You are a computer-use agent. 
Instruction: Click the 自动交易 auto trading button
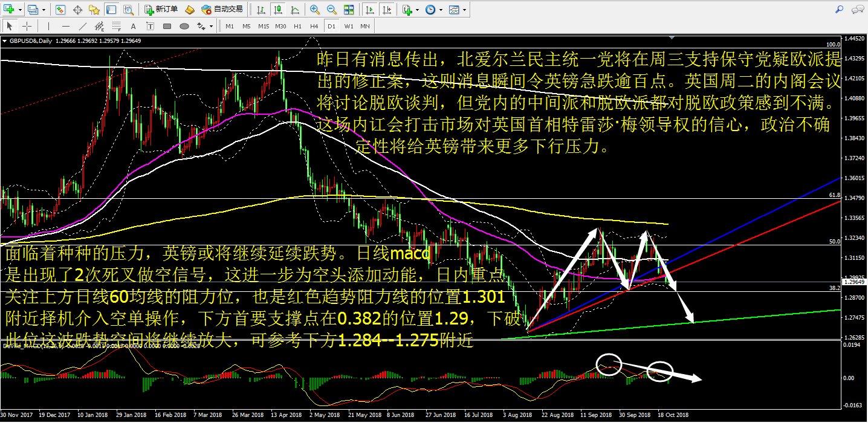pos(222,10)
